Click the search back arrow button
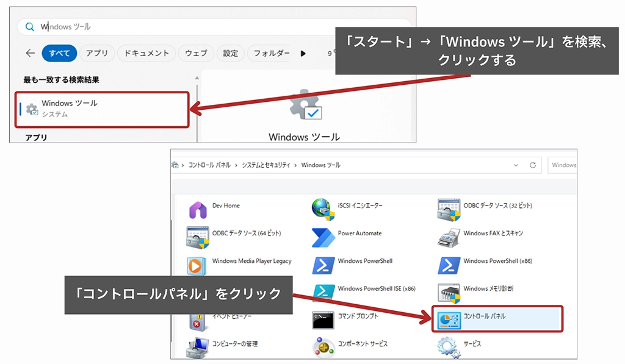The width and height of the screenshot is (625, 364). (x=31, y=53)
